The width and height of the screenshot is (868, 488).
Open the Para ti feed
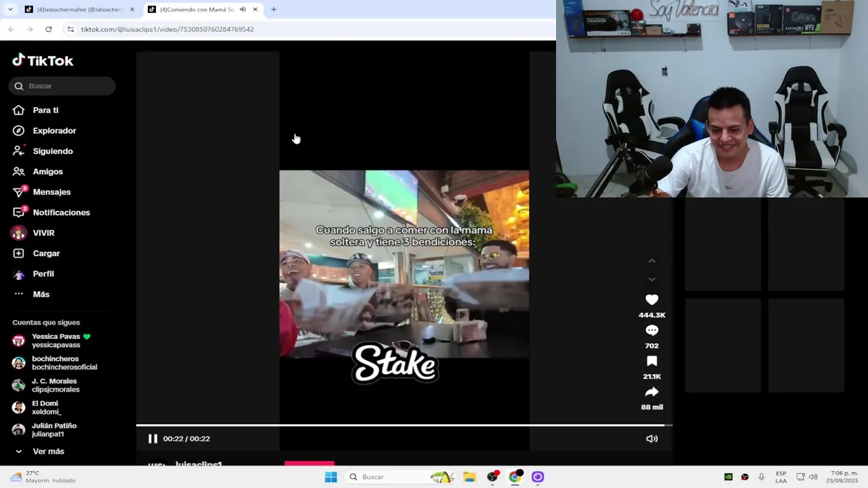pos(45,110)
